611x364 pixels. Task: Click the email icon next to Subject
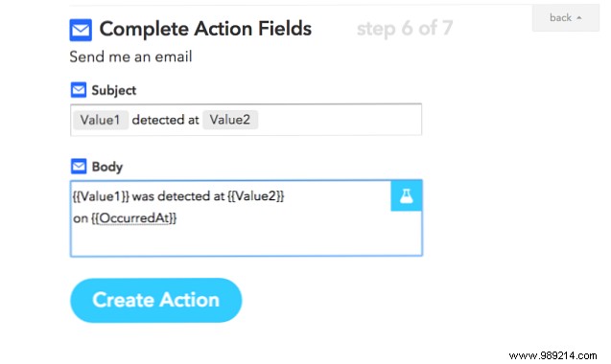[x=79, y=90]
